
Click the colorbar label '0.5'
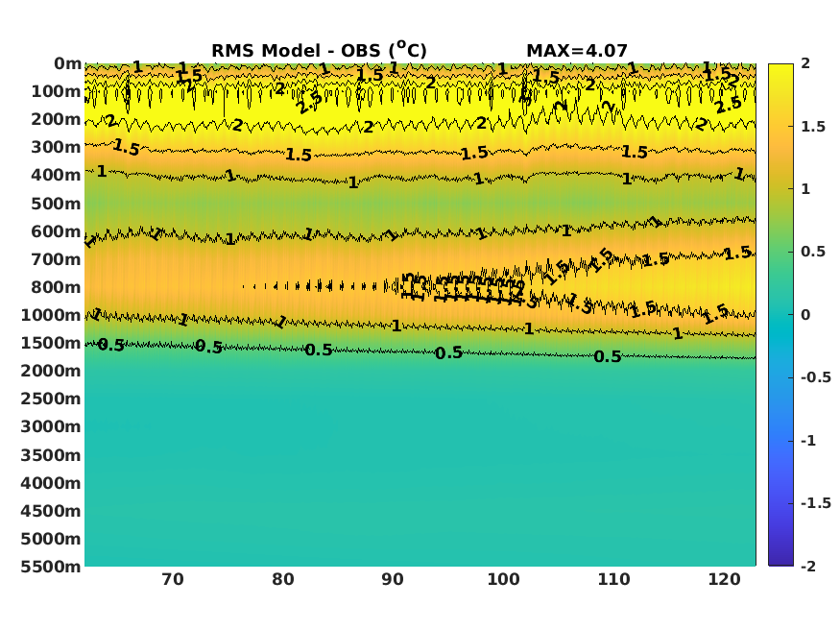[x=813, y=252]
